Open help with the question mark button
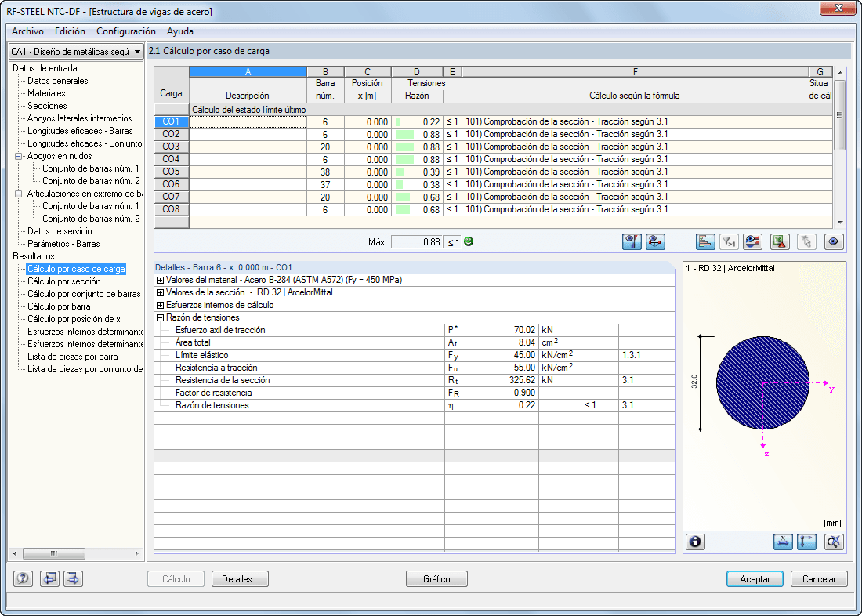The width and height of the screenshot is (862, 616). (23, 578)
